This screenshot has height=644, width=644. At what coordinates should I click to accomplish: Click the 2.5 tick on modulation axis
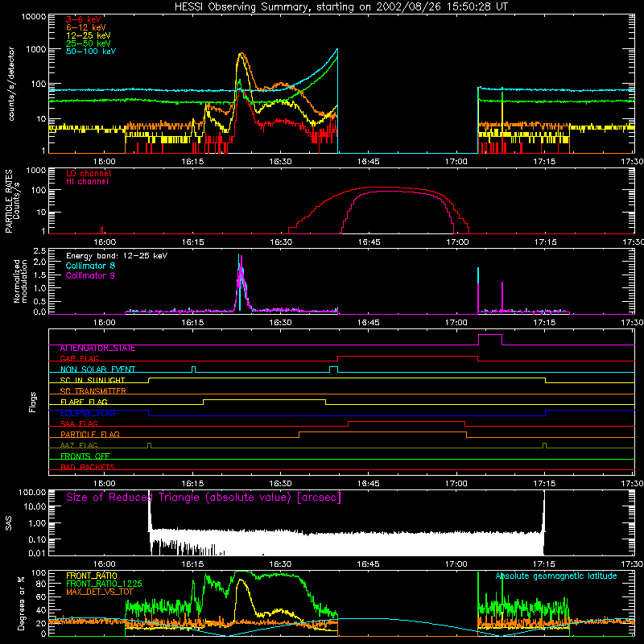(39, 251)
